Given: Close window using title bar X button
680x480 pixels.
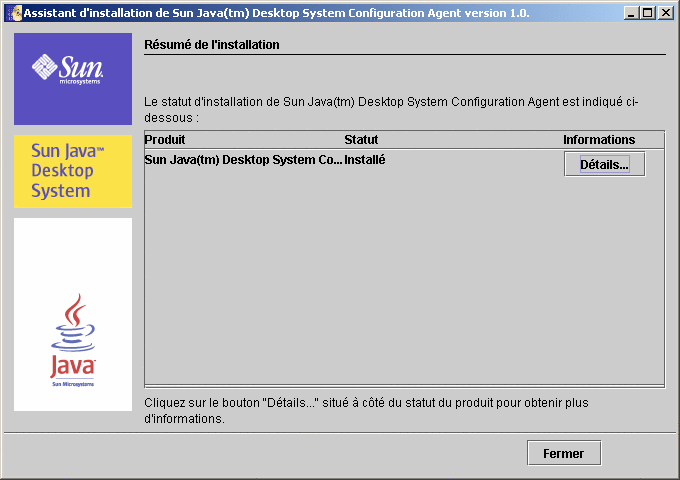Looking at the screenshot, I should 665,13.
